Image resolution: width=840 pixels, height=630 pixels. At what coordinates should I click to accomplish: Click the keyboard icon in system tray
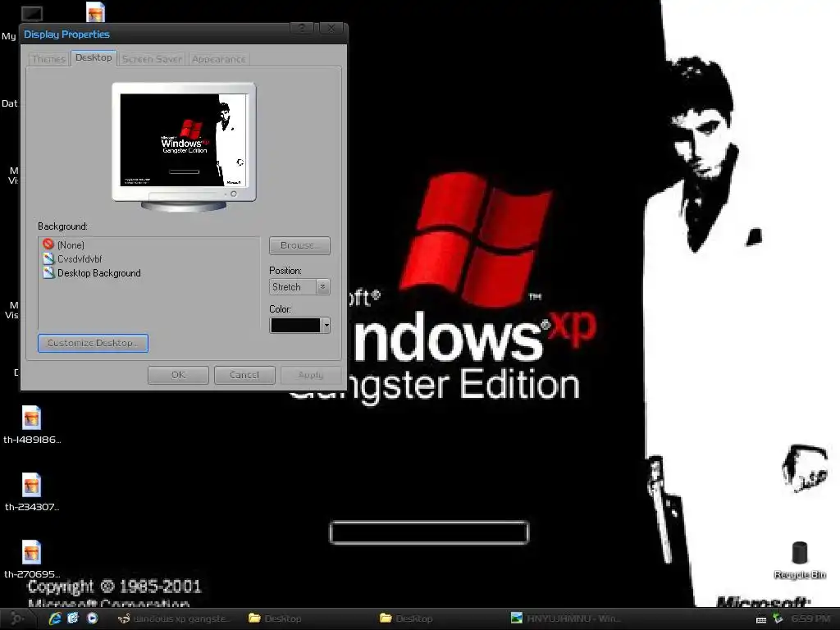pos(760,619)
